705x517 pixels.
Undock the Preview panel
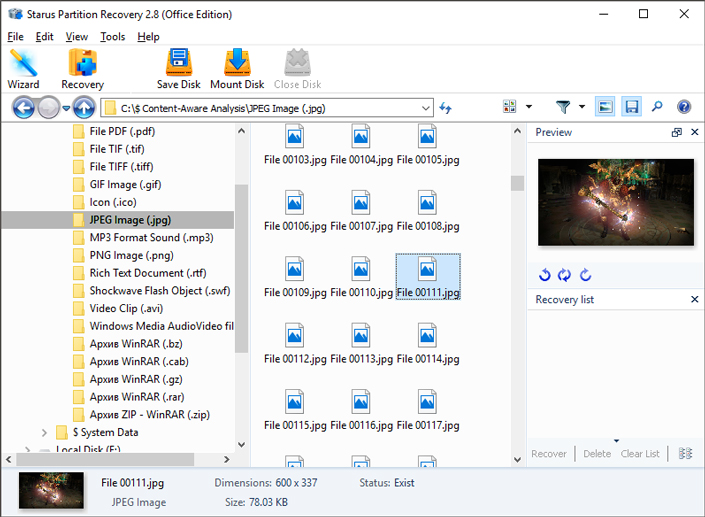point(676,132)
